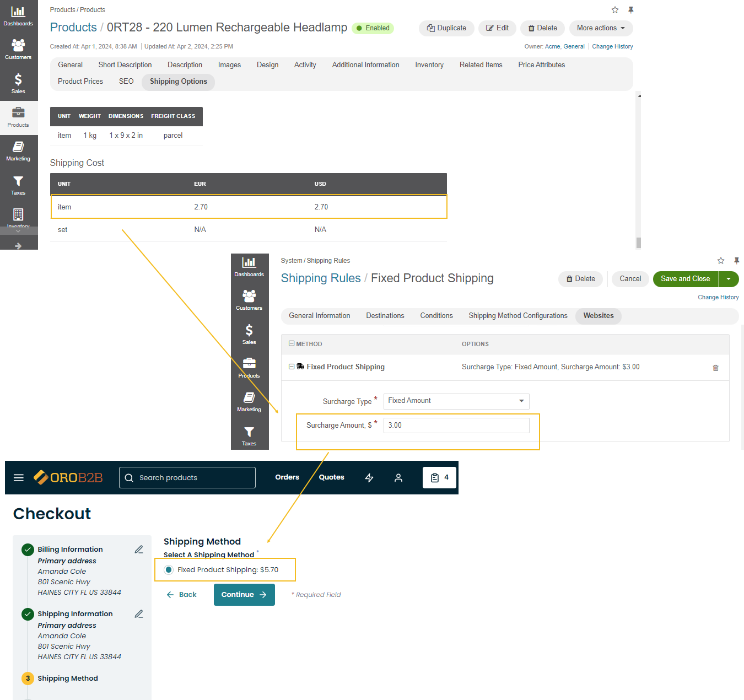Open Sales in the top-left sidebar
This screenshot has height=700, width=744.
(x=18, y=84)
